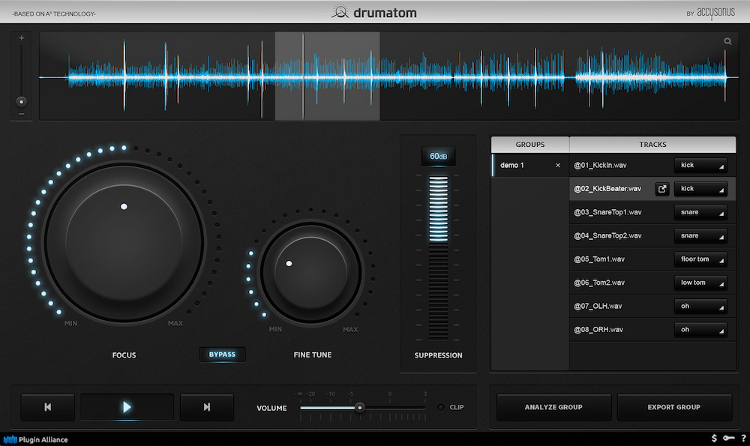Screen dimensions: 750x446
Task: Open the floor tom dropdown for @05_Tom1.wav
Action: coord(701,259)
